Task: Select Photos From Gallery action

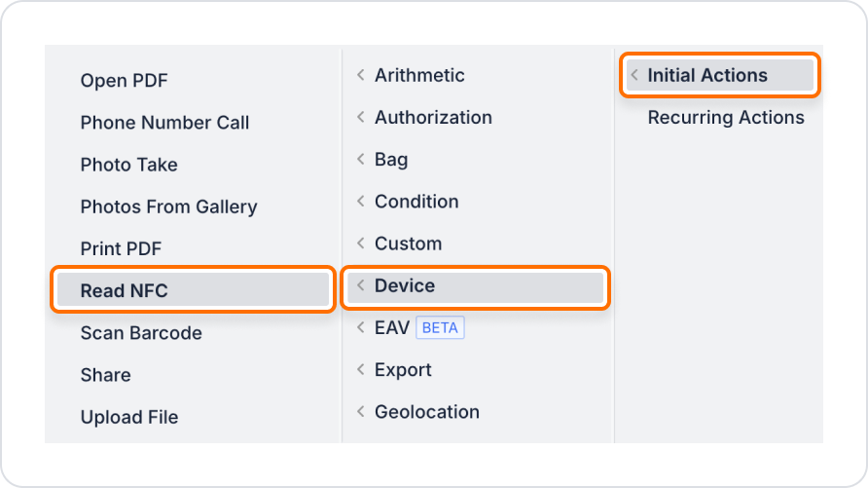Action: pyautogui.click(x=169, y=206)
